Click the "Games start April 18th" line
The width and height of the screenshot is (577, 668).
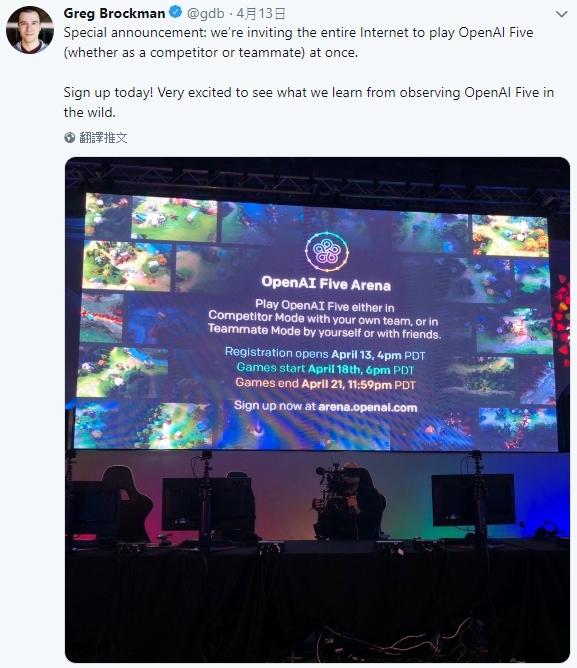pos(325,369)
